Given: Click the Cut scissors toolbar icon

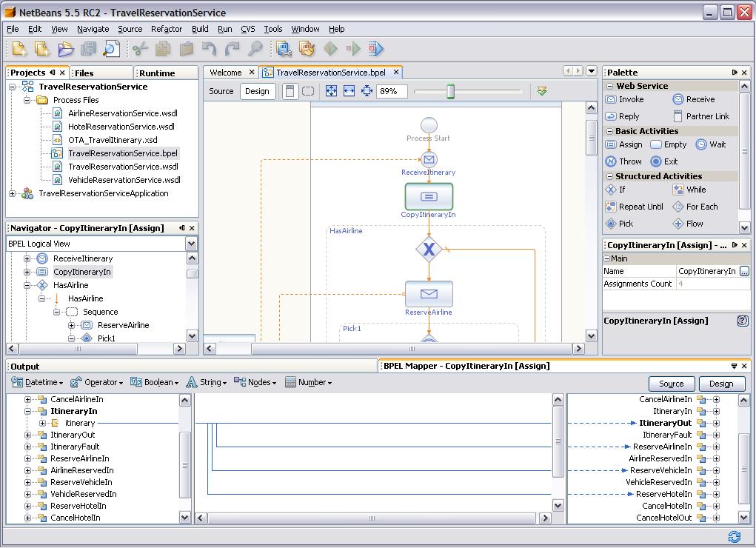Looking at the screenshot, I should click(x=140, y=50).
